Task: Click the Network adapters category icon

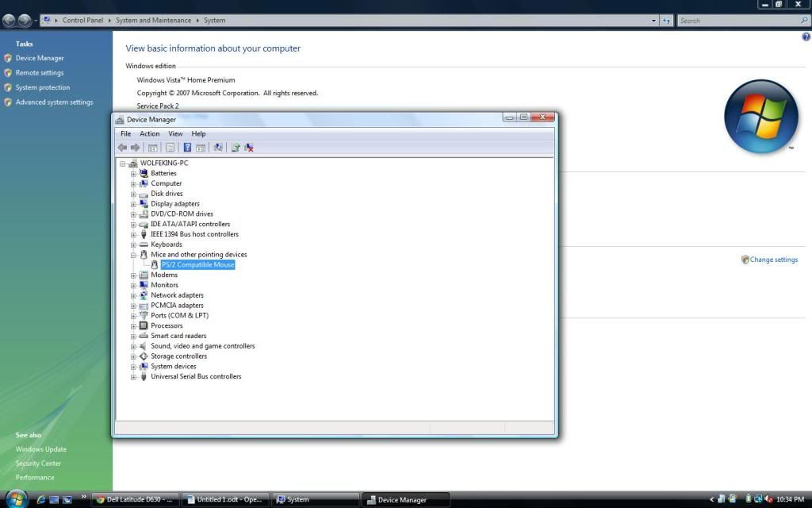Action: click(144, 295)
